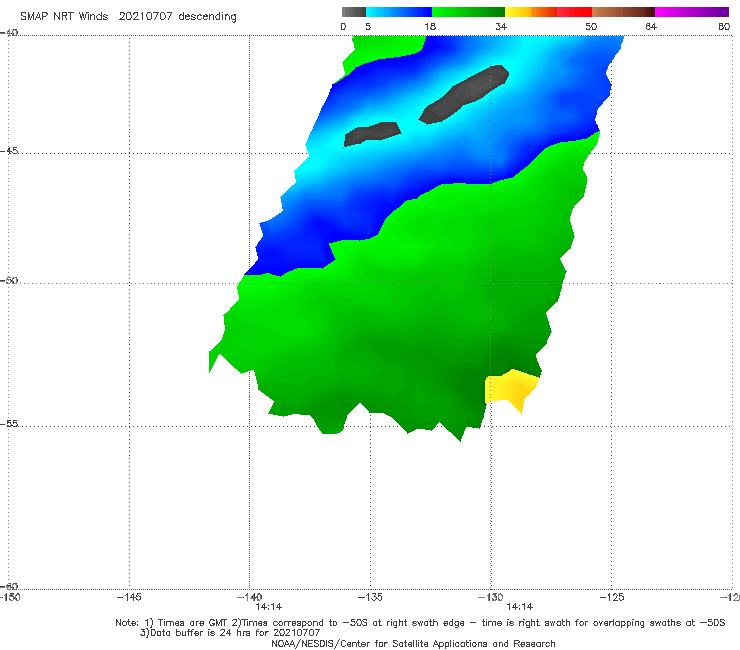Viewport: 740px width, 650px height.
Task: Click the yellow high-wind patch on the map
Action: (x=511, y=388)
